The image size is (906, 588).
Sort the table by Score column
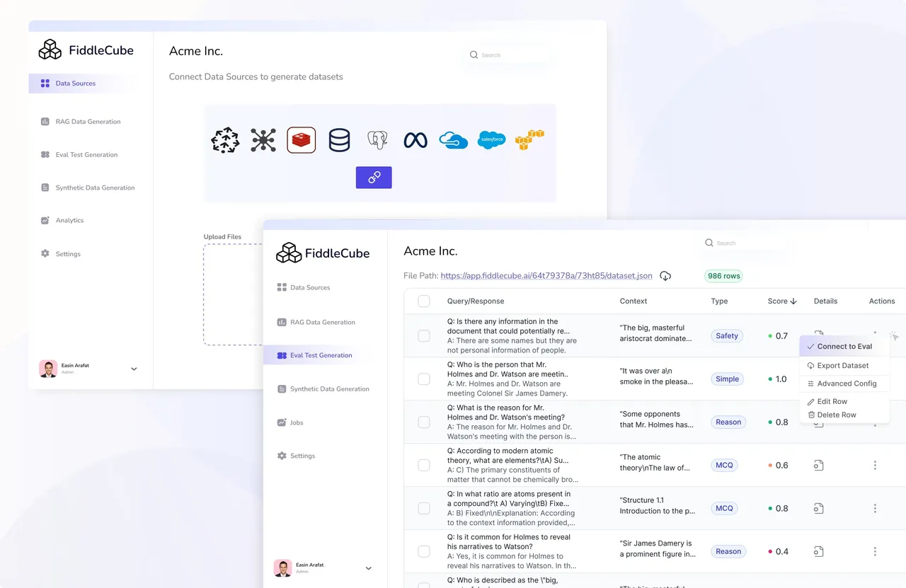(x=782, y=301)
